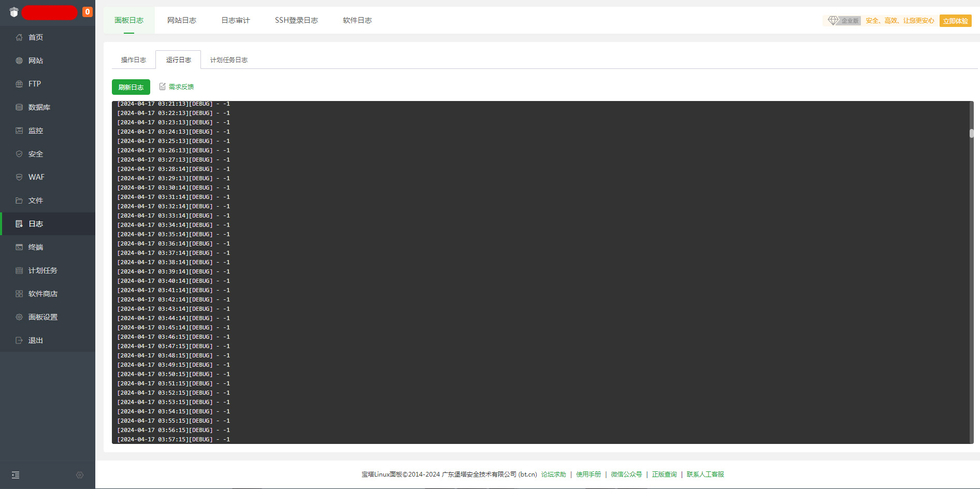Click the gear icon beside 面板设置
This screenshot has height=489, width=980.
19,317
